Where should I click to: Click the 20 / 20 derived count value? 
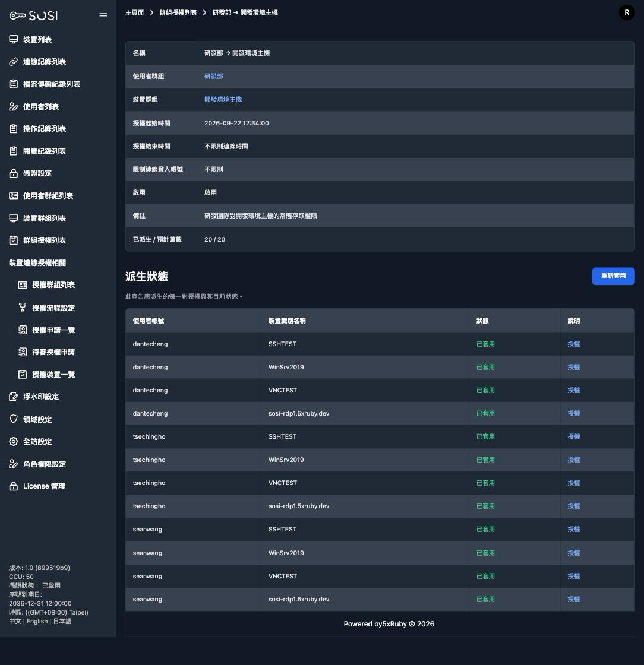point(214,240)
